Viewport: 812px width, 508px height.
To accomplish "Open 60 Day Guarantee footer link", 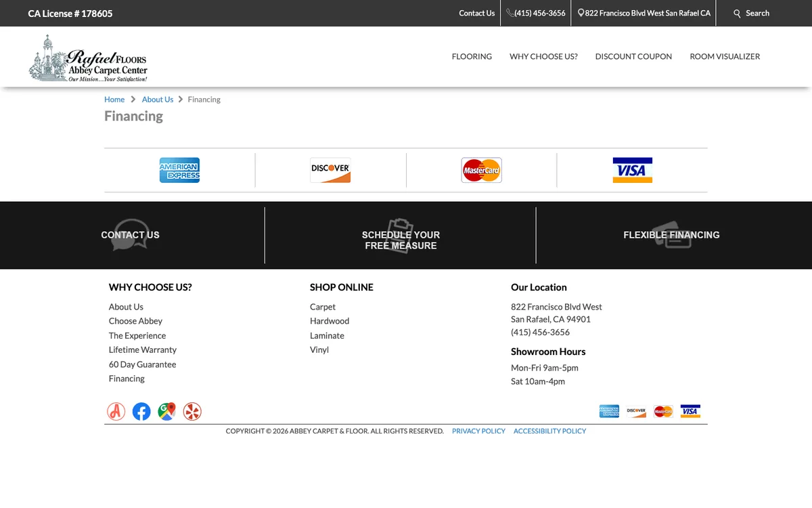I will (142, 364).
